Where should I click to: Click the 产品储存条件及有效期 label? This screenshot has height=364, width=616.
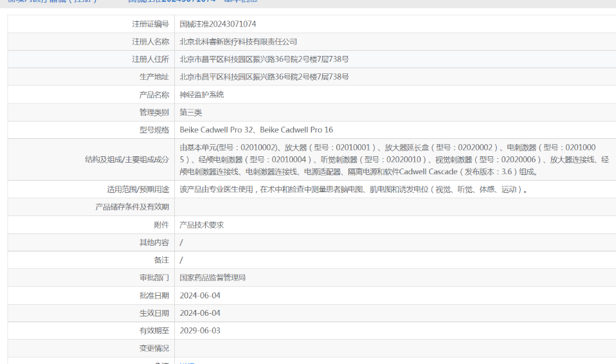pos(132,207)
